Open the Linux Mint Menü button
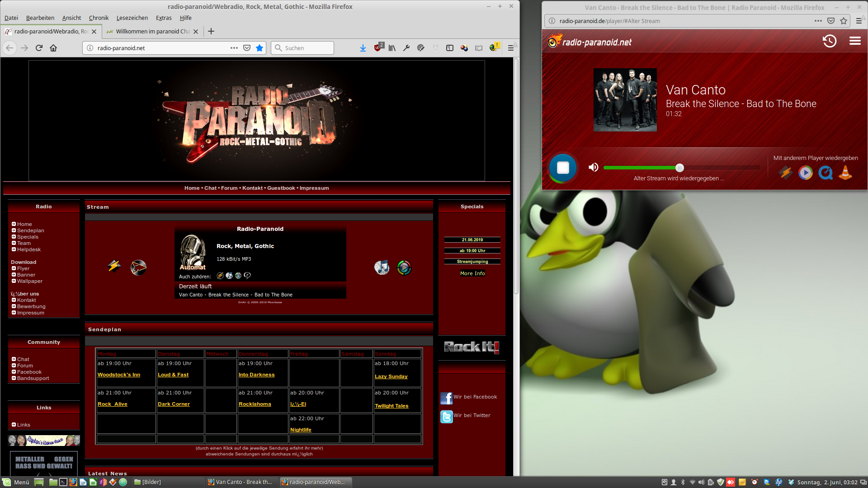 [16, 482]
